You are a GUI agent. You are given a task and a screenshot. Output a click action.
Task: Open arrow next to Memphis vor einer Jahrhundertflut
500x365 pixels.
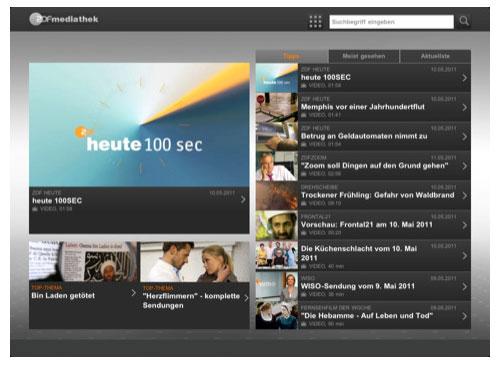[464, 107]
